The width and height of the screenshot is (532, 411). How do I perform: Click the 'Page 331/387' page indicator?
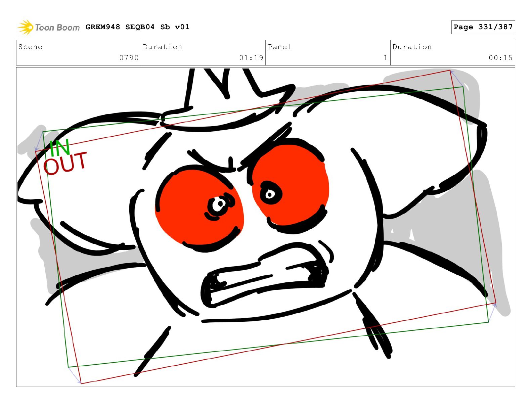click(483, 27)
